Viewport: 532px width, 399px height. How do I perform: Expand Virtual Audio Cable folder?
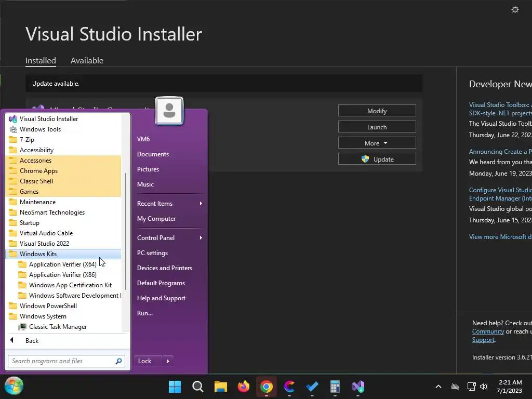(x=63, y=233)
